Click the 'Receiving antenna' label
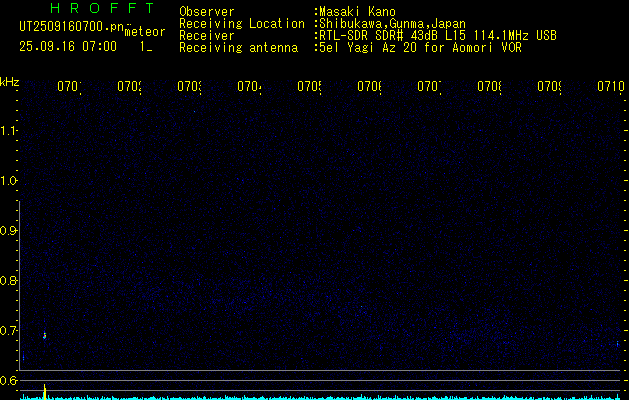The image size is (629, 400). (x=238, y=48)
